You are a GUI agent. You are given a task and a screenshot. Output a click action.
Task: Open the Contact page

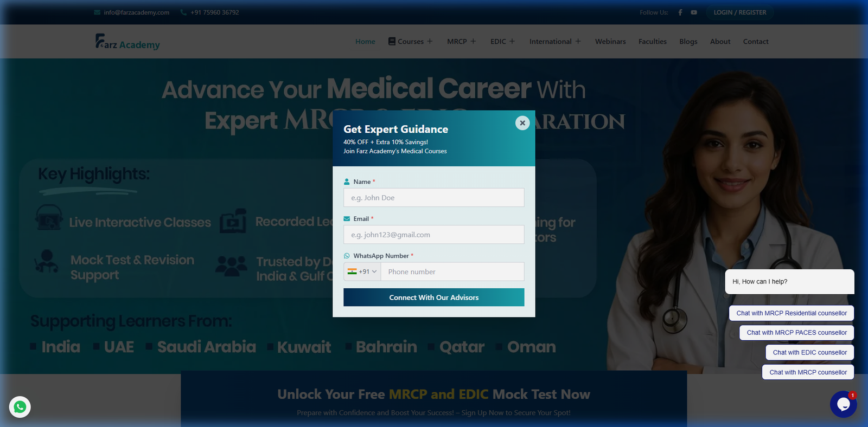756,42
